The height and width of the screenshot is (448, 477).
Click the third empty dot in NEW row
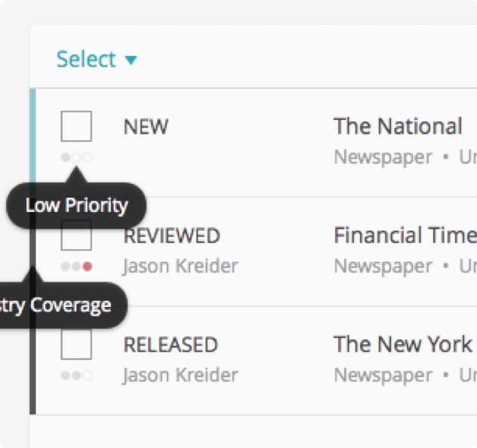tap(88, 158)
